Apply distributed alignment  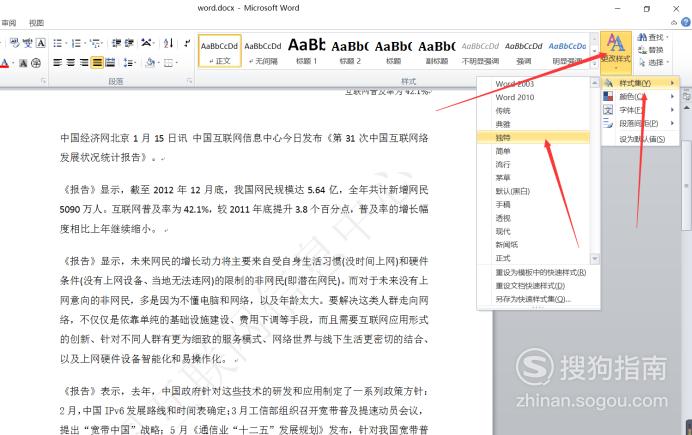(110, 63)
